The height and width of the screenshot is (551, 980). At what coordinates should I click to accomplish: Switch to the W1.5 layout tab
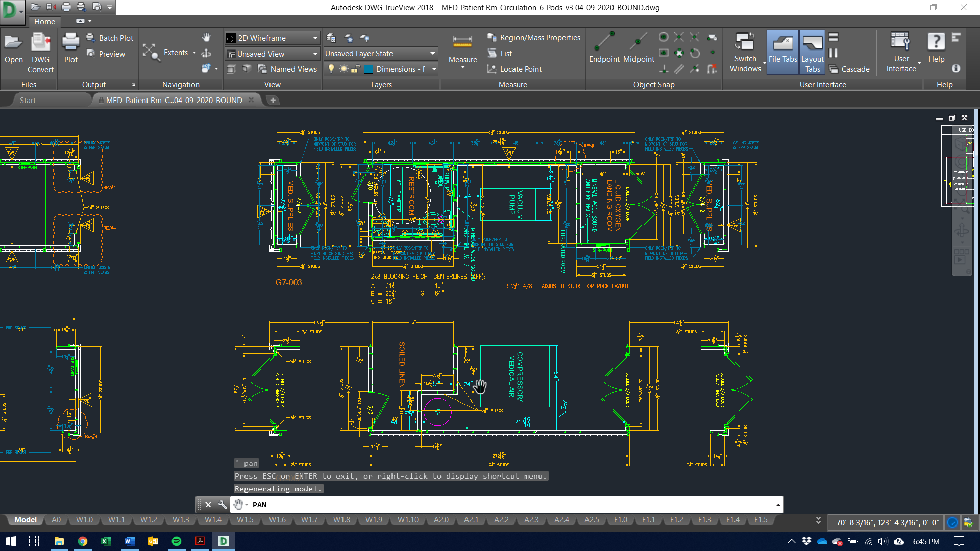click(245, 519)
